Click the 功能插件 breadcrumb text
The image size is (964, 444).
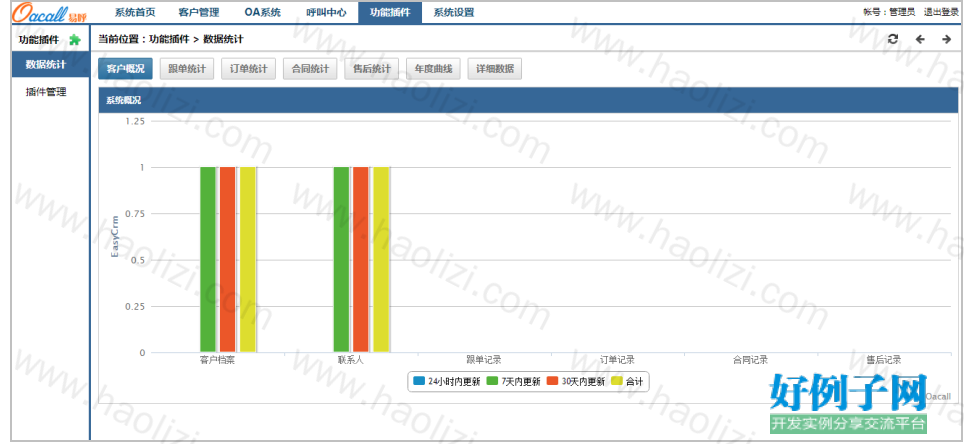(168, 39)
